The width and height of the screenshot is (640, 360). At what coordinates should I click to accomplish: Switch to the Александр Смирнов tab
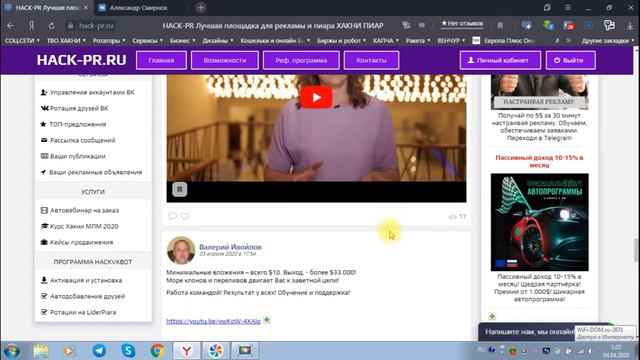(138, 7)
